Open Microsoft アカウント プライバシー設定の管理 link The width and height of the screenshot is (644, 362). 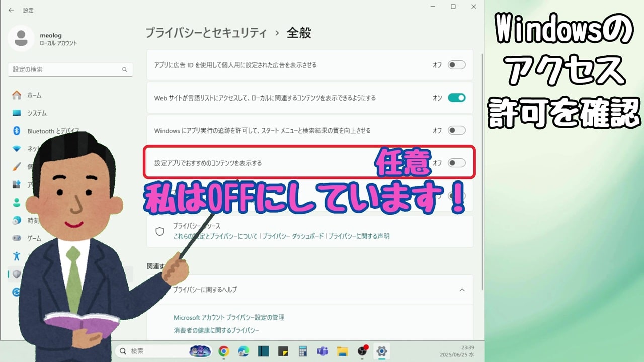click(229, 318)
